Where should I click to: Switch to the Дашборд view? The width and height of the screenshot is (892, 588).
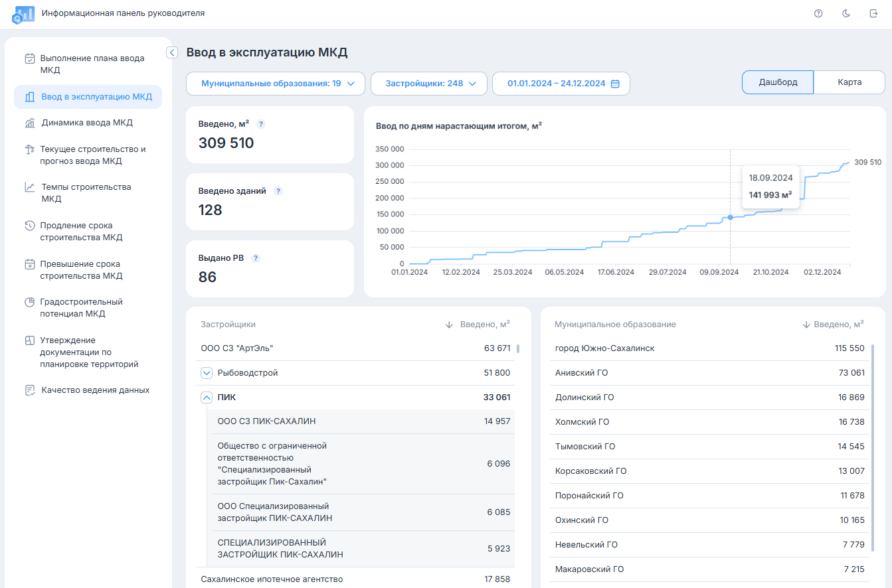click(778, 82)
